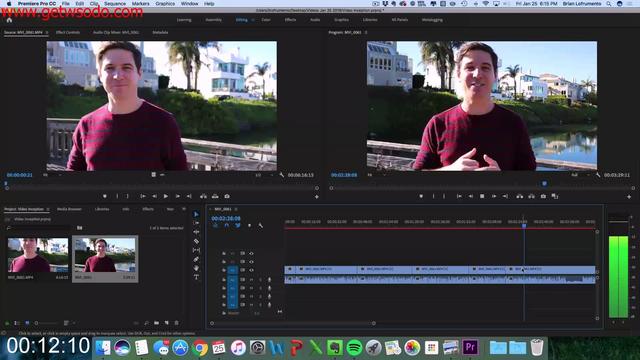Create new bin in Project panel
The image size is (640, 360).
pos(157,323)
